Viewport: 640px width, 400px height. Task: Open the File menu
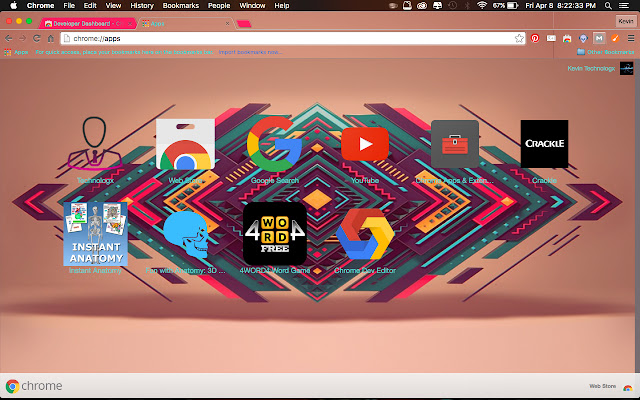tap(69, 6)
